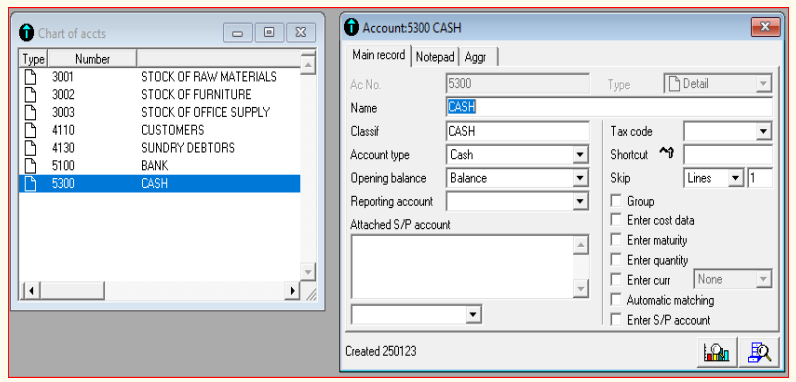This screenshot has height=382, width=796.
Task: Click chart list horizontal scroll left arrow
Action: pos(30,291)
